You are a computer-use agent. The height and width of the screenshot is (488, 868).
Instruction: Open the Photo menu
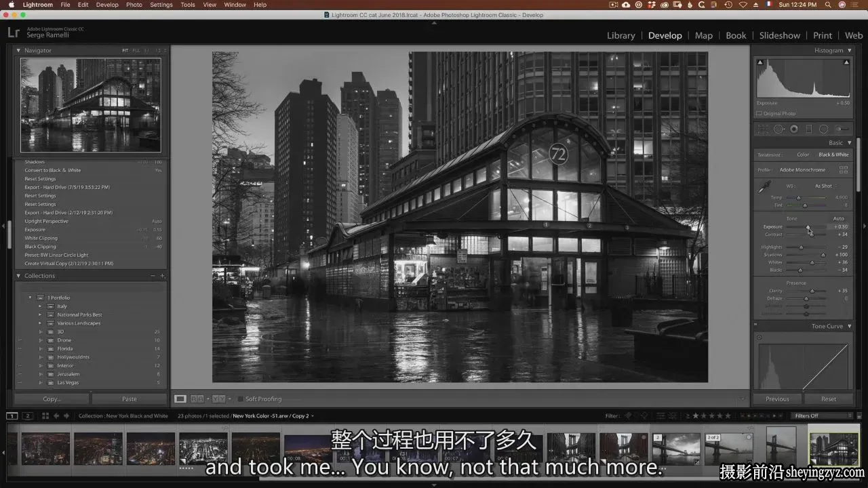tap(134, 5)
